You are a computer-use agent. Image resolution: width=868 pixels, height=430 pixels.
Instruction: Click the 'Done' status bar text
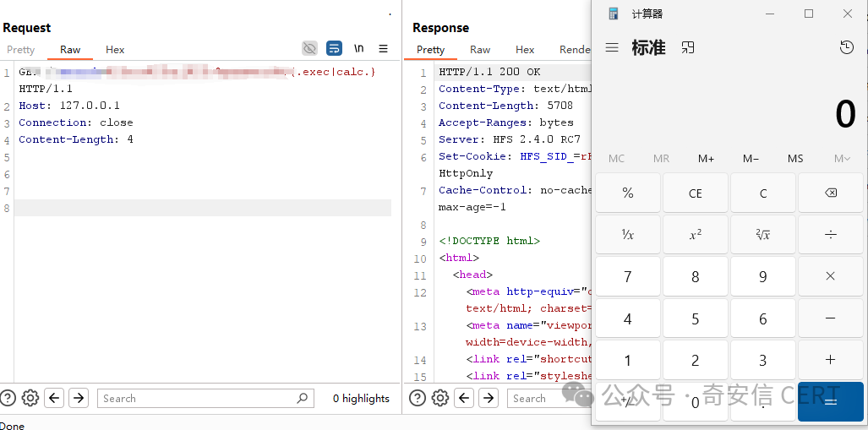(12, 426)
